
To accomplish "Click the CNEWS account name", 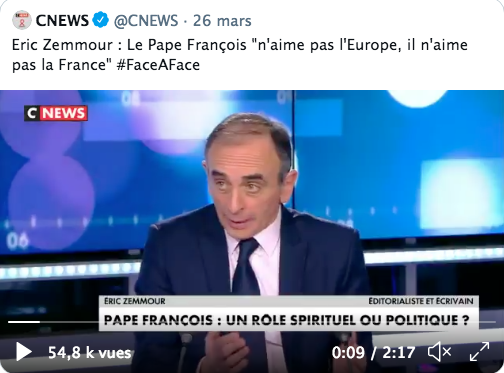I will [62, 20].
